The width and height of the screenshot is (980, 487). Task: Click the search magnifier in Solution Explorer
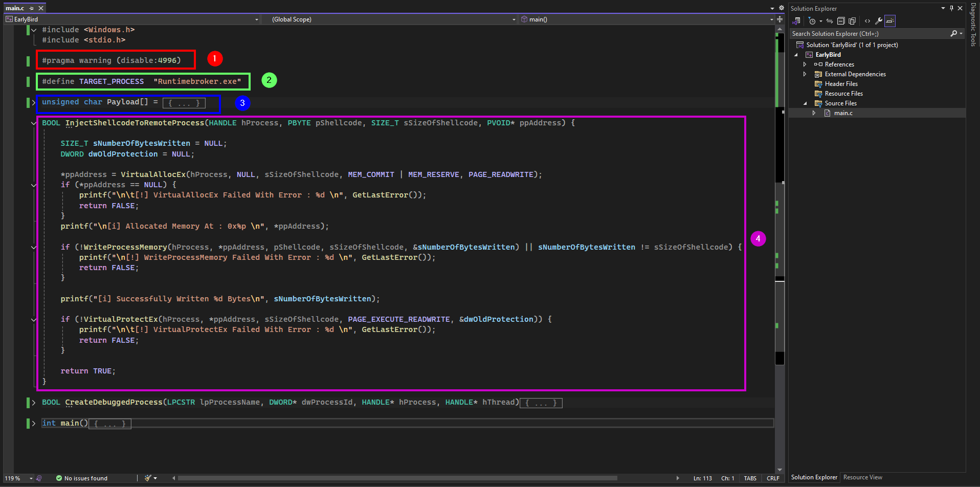pyautogui.click(x=953, y=34)
